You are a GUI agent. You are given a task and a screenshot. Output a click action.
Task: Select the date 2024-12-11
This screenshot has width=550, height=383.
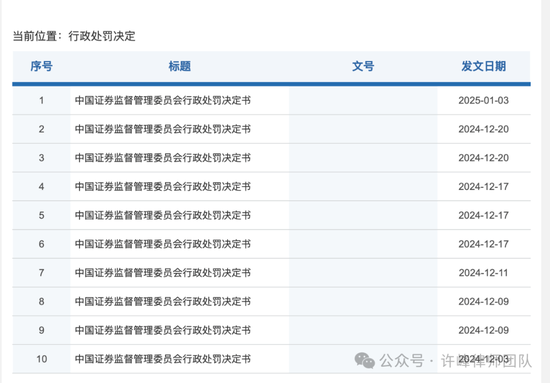[x=483, y=273]
